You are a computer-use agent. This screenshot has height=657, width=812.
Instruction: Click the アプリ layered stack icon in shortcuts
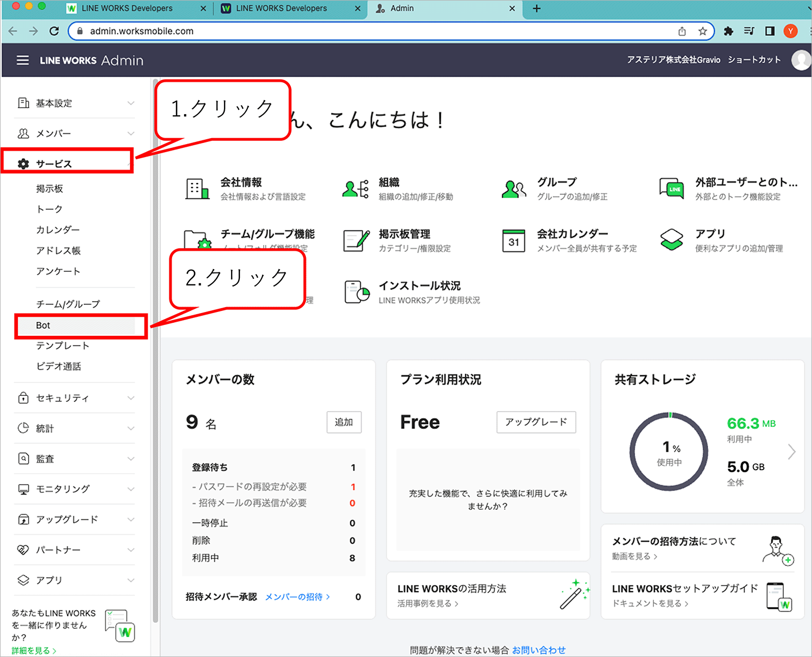tap(672, 239)
